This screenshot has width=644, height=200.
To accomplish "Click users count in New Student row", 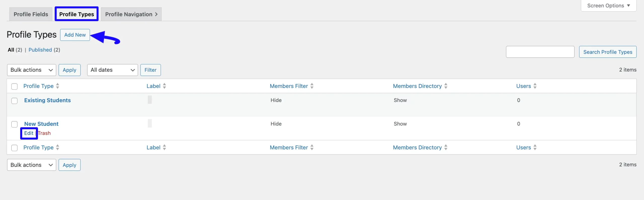I will [x=518, y=124].
